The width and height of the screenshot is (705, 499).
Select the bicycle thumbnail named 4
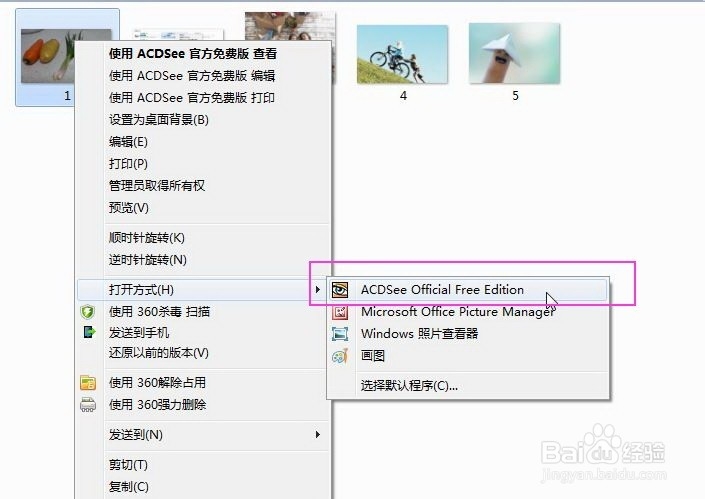(402, 54)
